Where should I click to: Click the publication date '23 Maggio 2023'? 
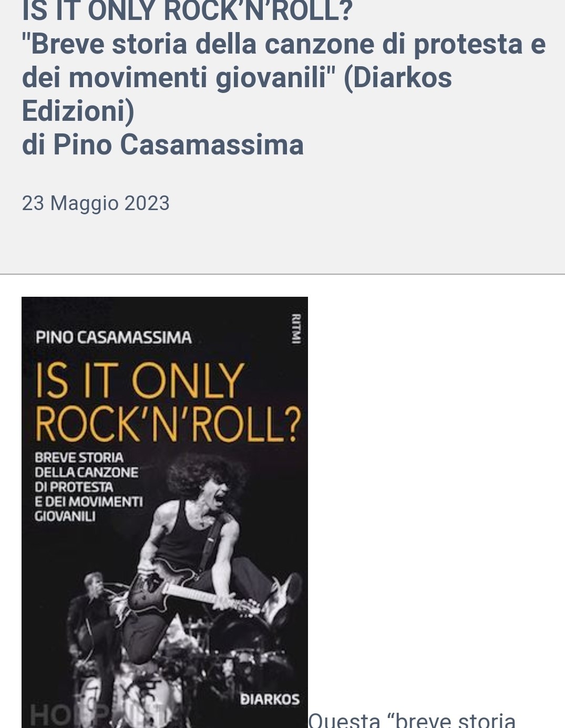click(x=96, y=203)
